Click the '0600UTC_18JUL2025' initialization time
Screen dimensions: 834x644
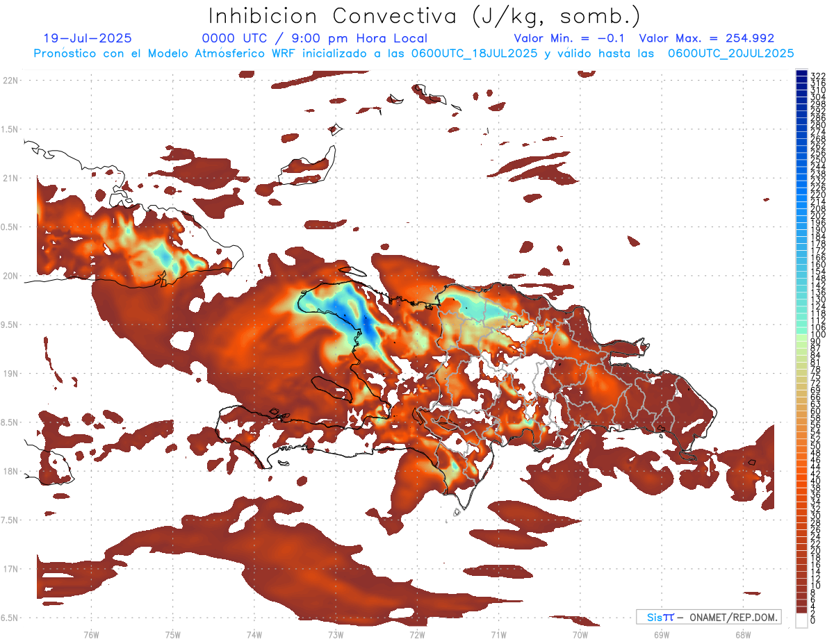click(x=474, y=53)
